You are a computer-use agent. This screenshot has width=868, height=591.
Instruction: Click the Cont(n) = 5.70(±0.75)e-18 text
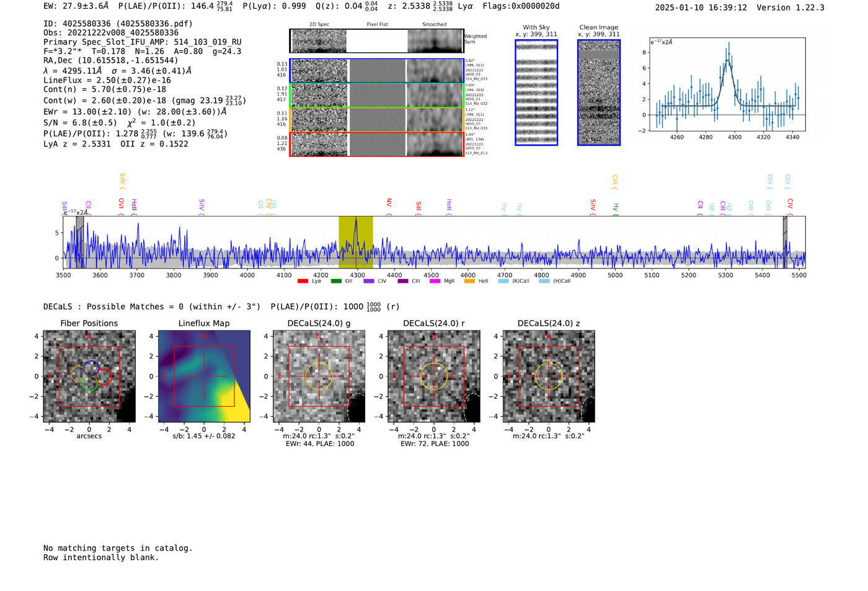[x=105, y=89]
